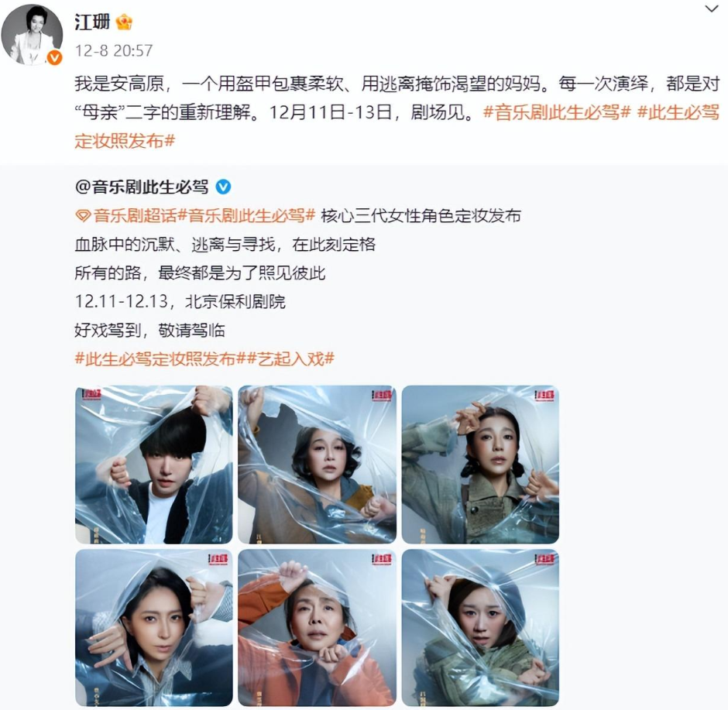The height and width of the screenshot is (710, 728).
Task: View second photo of woman with curly hair
Action: pos(317,465)
